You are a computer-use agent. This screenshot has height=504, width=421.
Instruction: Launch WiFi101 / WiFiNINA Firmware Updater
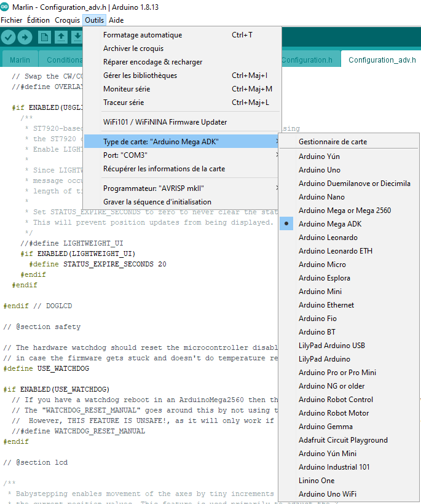(x=182, y=122)
